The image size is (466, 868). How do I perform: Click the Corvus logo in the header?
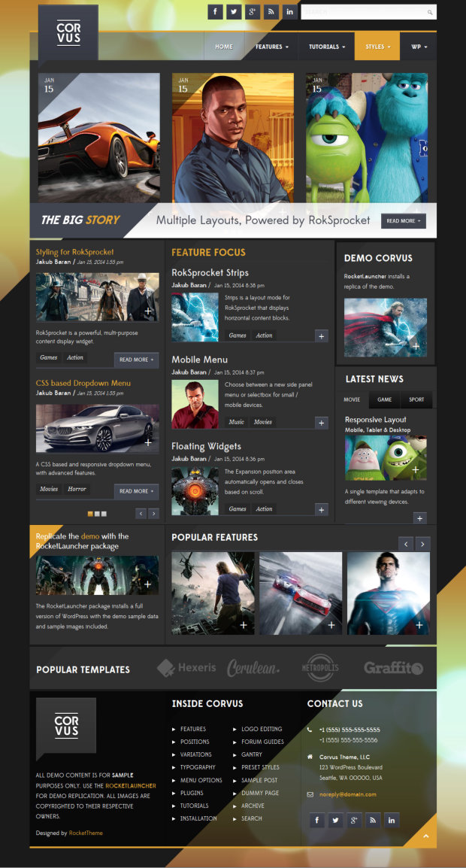point(68,32)
